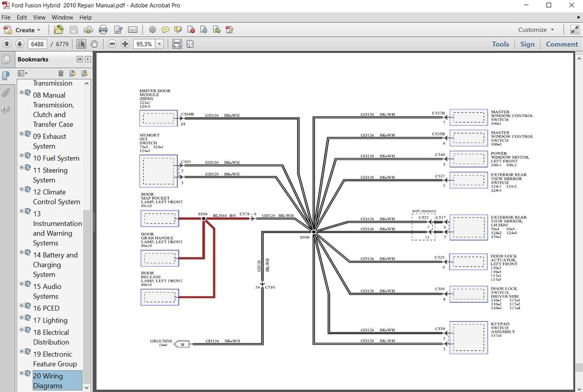This screenshot has height=392, width=583.
Task: Select the Highlight text tool
Action: [x=178, y=30]
